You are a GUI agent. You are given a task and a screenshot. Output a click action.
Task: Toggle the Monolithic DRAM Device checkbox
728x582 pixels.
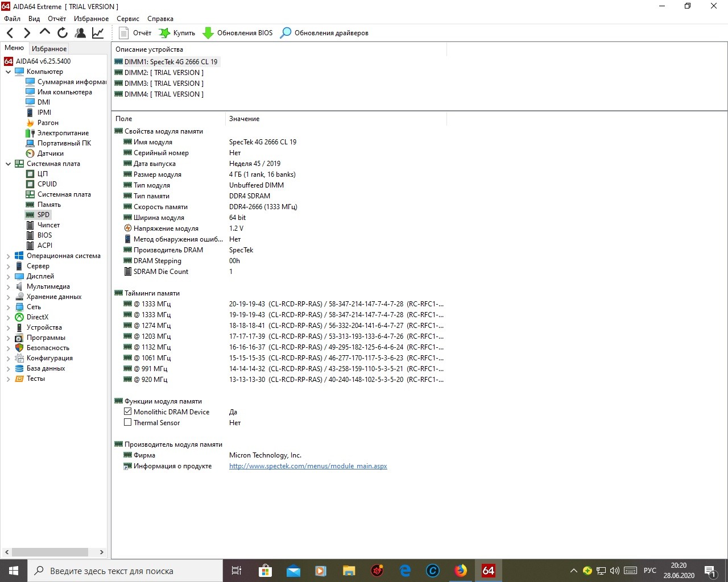[128, 411]
